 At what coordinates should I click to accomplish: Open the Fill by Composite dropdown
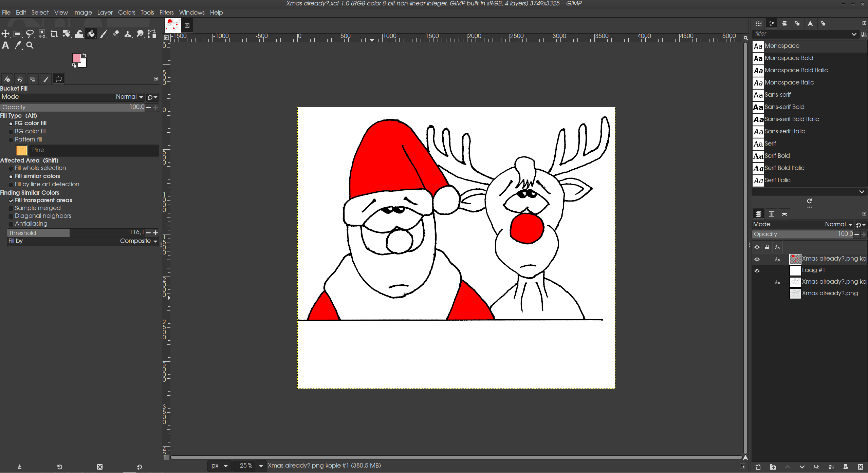click(x=138, y=241)
